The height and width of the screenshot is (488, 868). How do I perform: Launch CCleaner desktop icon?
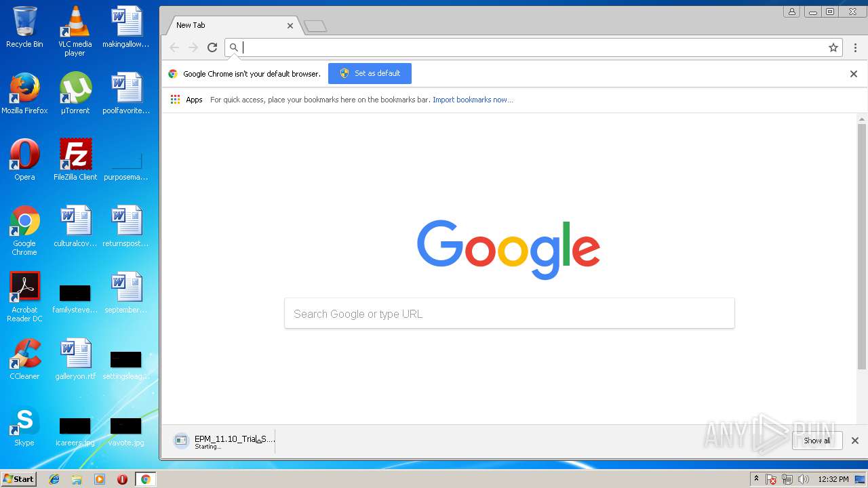pyautogui.click(x=24, y=359)
